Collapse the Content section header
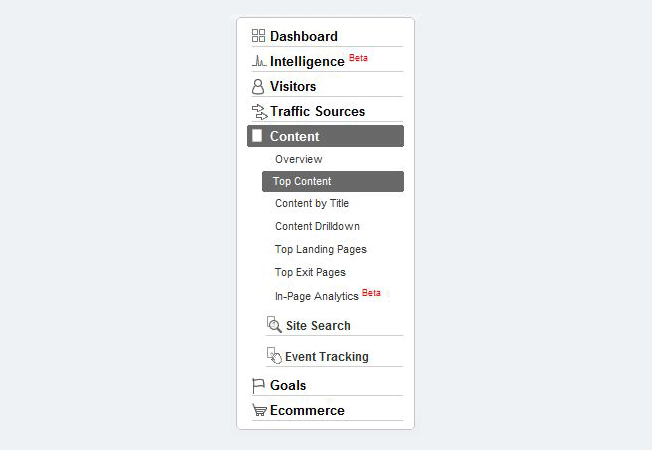This screenshot has height=450, width=652. pos(295,136)
